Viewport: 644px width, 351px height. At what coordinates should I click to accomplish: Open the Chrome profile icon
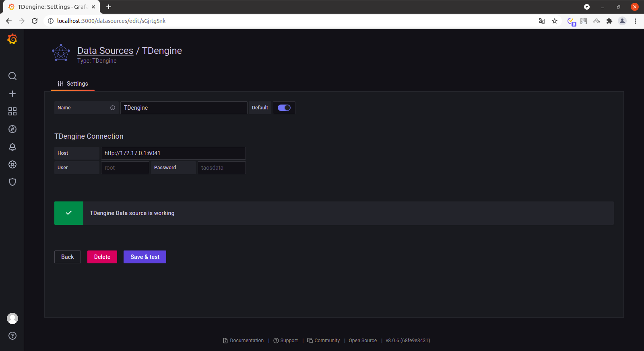click(622, 21)
